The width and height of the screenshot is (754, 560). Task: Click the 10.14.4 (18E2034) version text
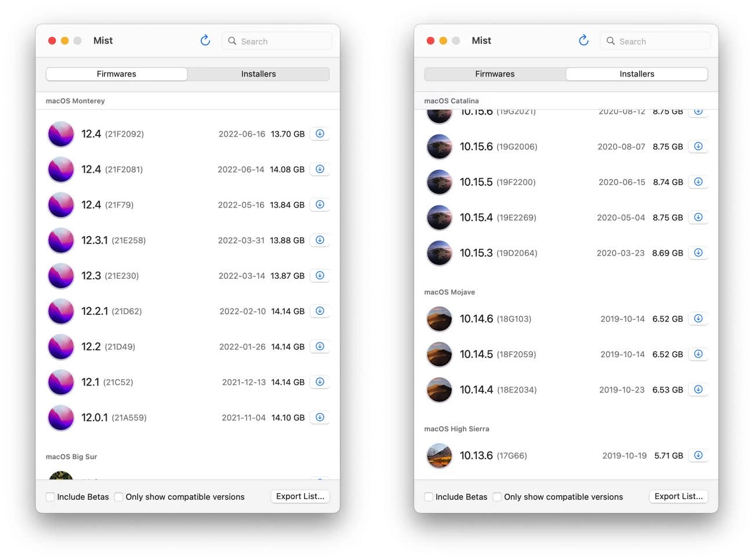tap(498, 390)
